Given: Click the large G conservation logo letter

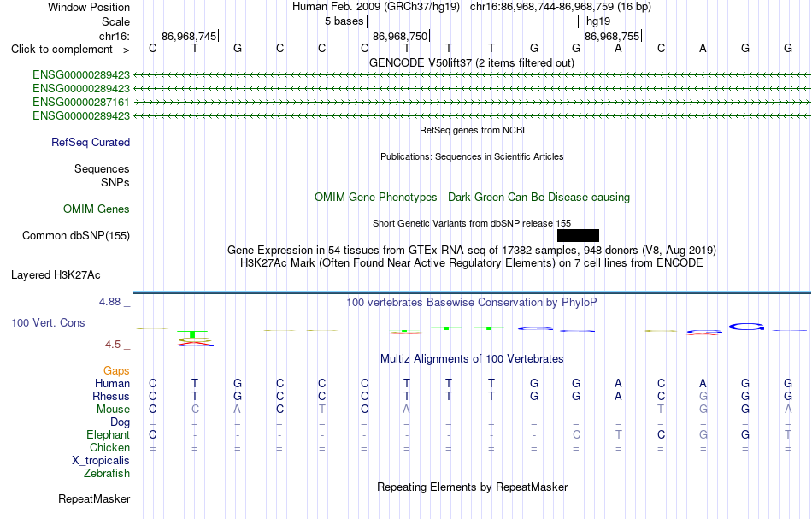Looking at the screenshot, I should (x=746, y=327).
